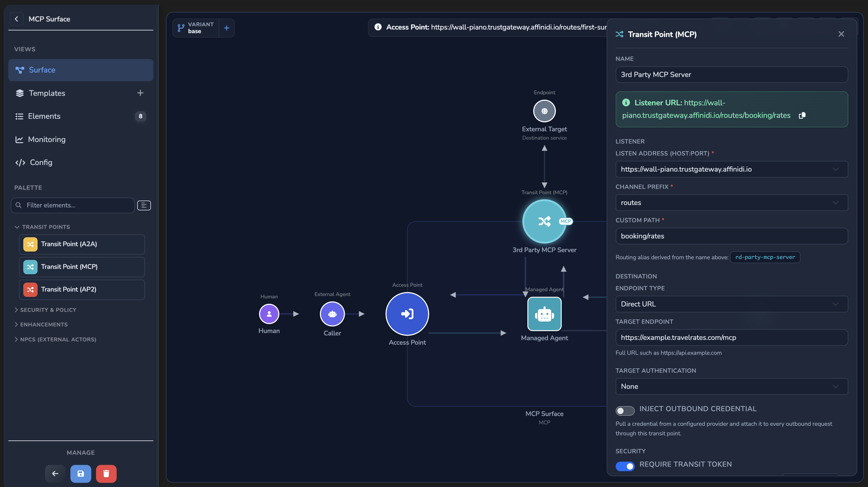Image resolution: width=868 pixels, height=487 pixels.
Task: Select the 3rd Party MCP Server node
Action: tap(544, 221)
